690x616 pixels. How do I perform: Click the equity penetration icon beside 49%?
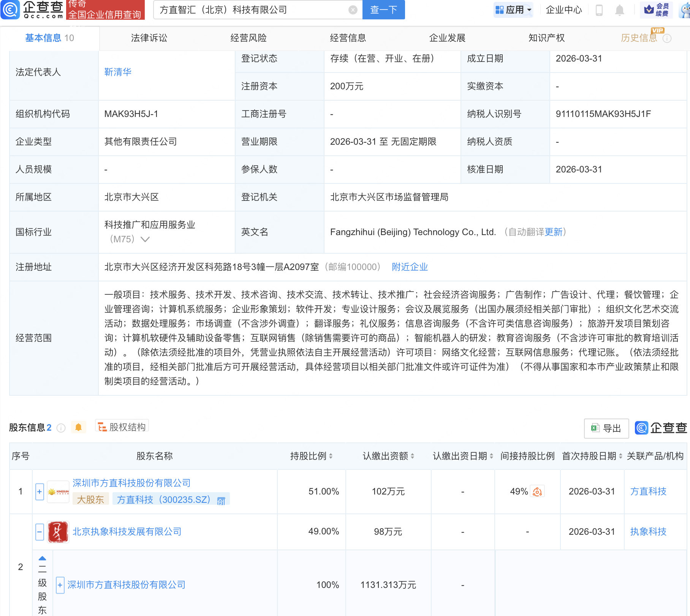point(537,491)
